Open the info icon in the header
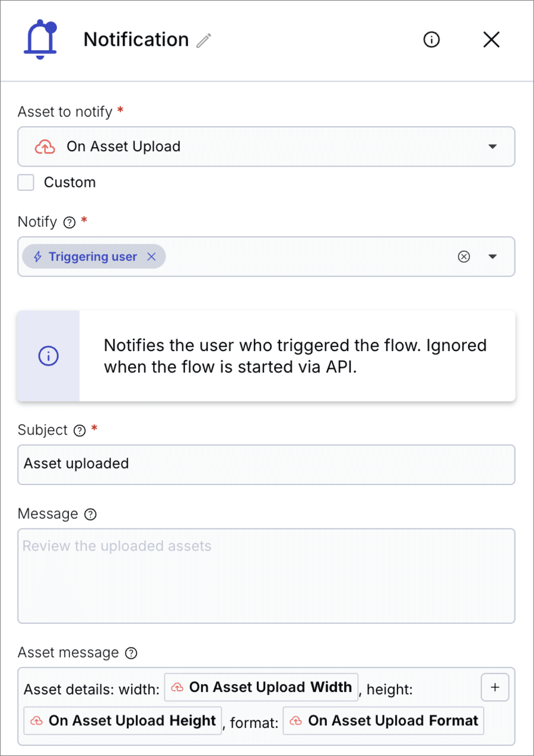Viewport: 534px width, 756px height. (431, 40)
